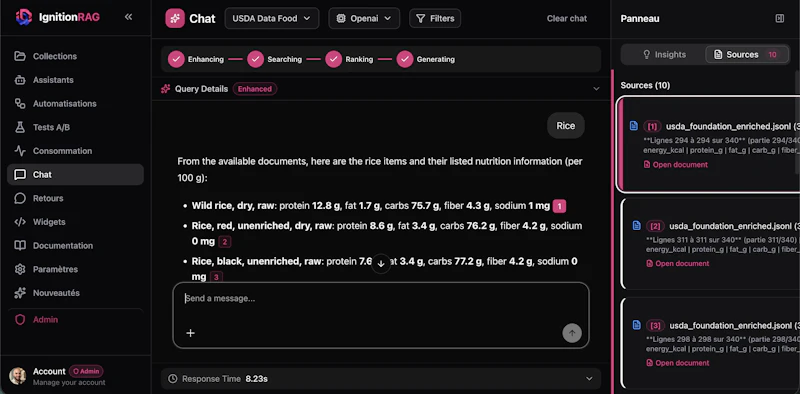The image size is (800, 394).
Task: Click the file icon of source [2]
Action: (636, 226)
